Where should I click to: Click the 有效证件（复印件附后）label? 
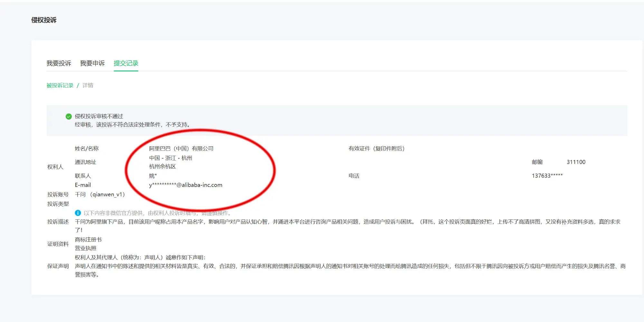pos(376,149)
